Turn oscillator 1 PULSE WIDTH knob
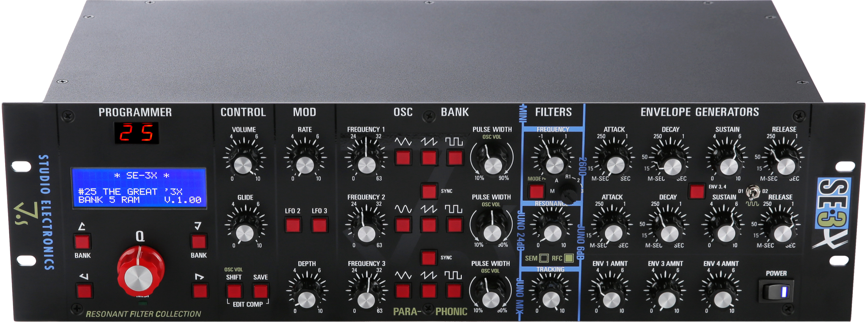868x322 pixels. point(492,160)
